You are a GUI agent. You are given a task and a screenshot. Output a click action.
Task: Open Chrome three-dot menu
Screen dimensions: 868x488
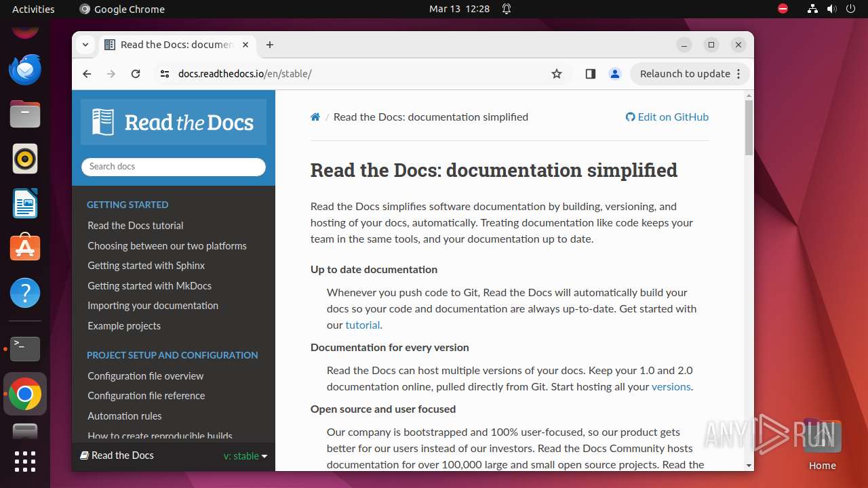pyautogui.click(x=739, y=74)
